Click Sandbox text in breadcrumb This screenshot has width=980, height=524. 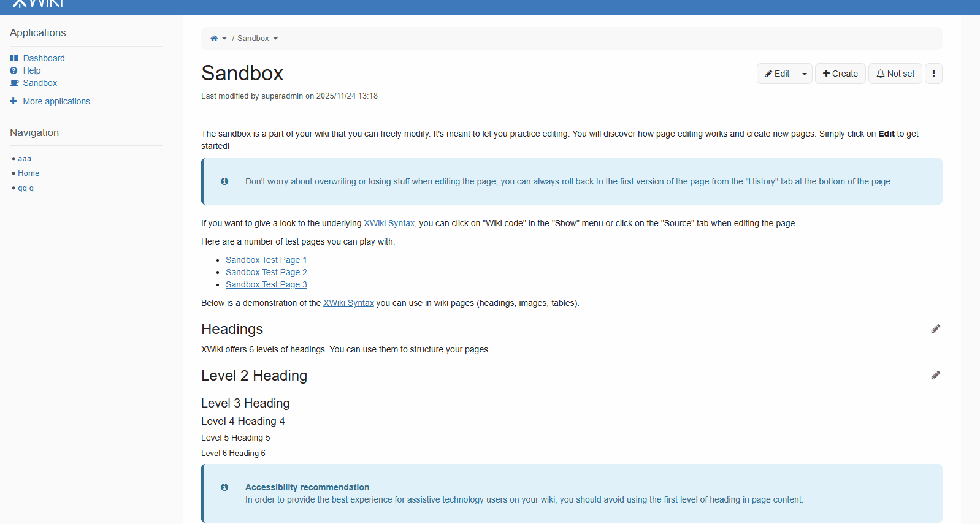[x=253, y=38]
